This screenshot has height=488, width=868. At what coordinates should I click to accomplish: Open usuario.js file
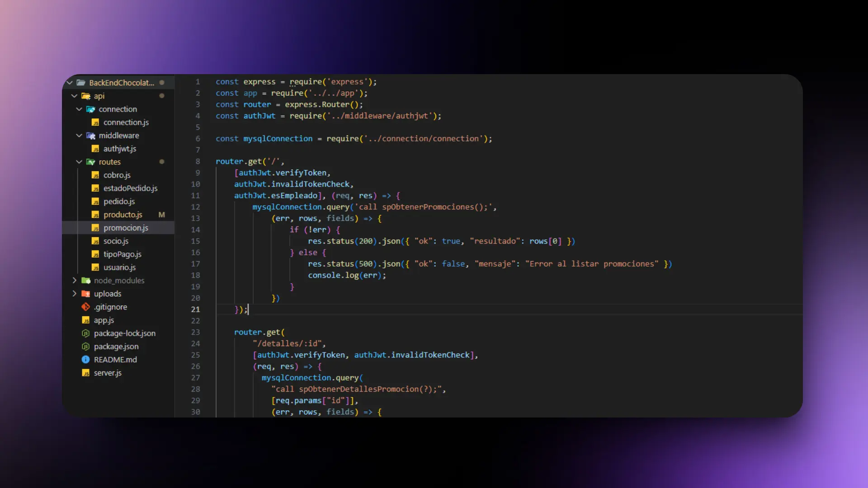pos(120,267)
